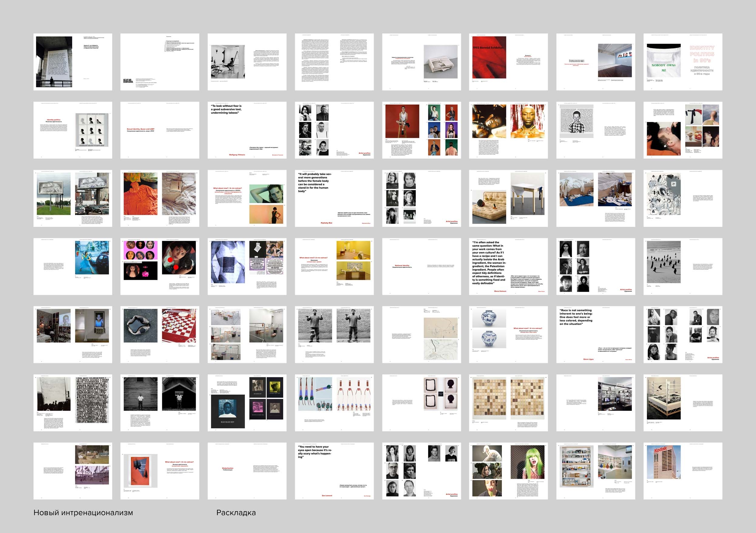Open the flooded landscape and purple flags spread

[x=73, y=471]
